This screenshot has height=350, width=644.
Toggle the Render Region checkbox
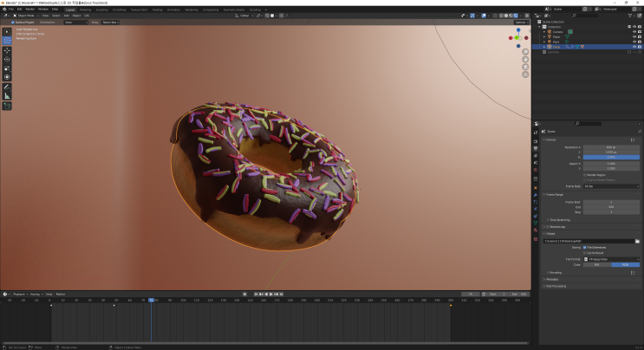tap(586, 174)
